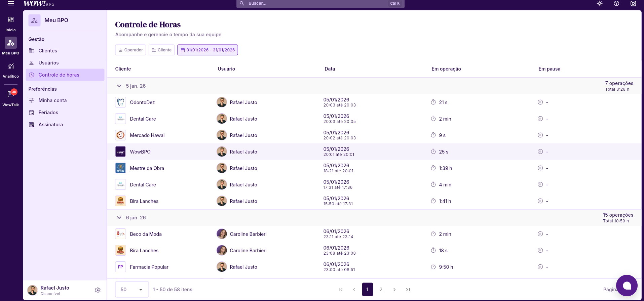Open the 50 items per page dropdown
This screenshot has width=644, height=301.
[x=132, y=290]
